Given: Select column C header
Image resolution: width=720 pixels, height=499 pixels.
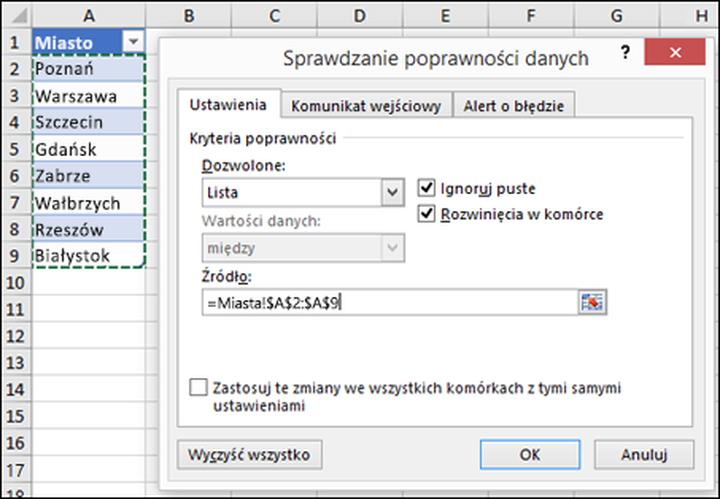Looking at the screenshot, I should point(274,16).
